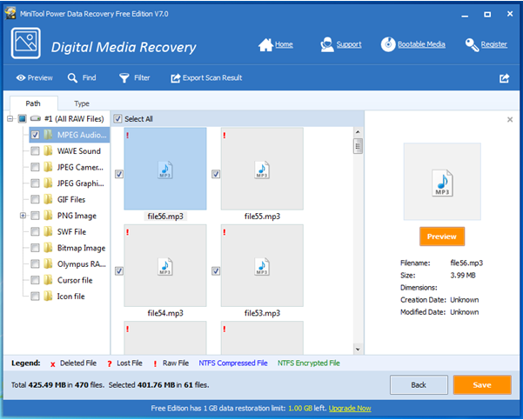Uncheck the file53.mp3 checkbox
Viewport: 523px width, 420px height.
click(x=216, y=271)
